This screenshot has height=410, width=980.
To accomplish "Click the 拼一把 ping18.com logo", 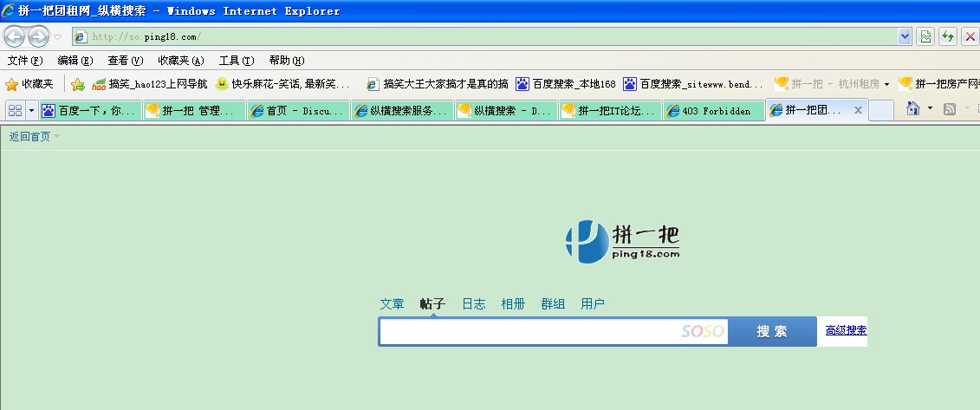I will (x=622, y=241).
